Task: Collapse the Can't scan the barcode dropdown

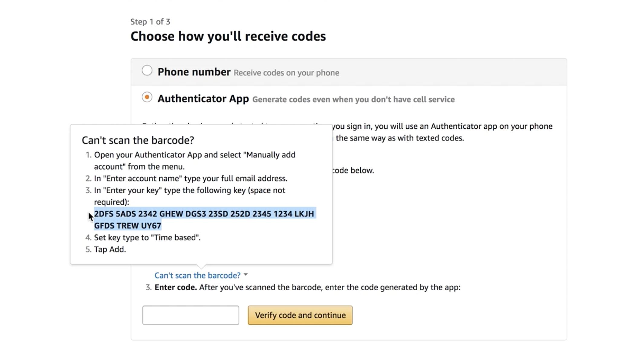Action: coord(197,275)
